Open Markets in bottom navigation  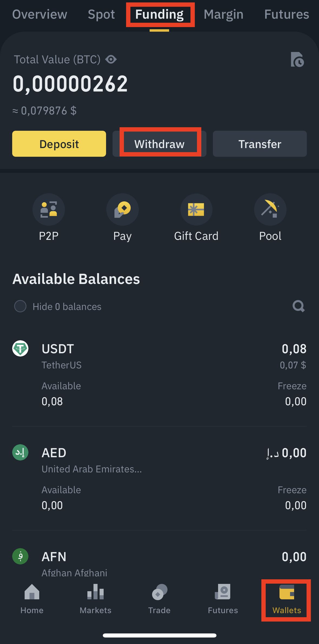point(96,599)
